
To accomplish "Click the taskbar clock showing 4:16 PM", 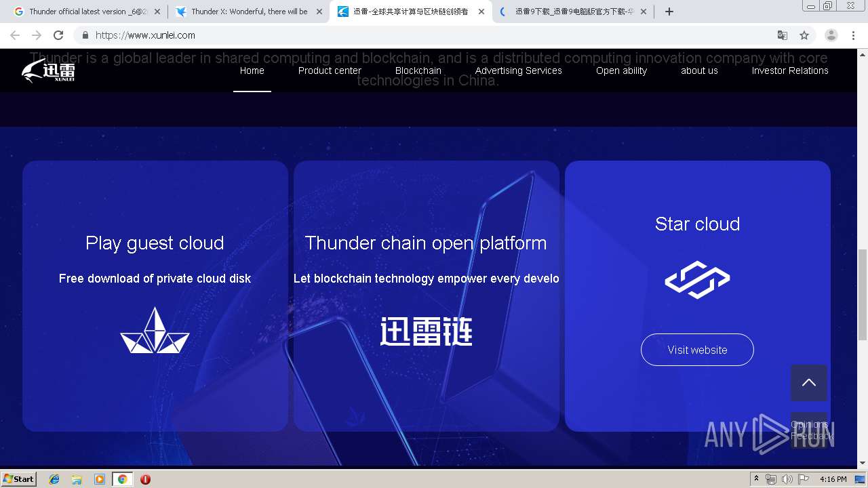I will tap(833, 479).
